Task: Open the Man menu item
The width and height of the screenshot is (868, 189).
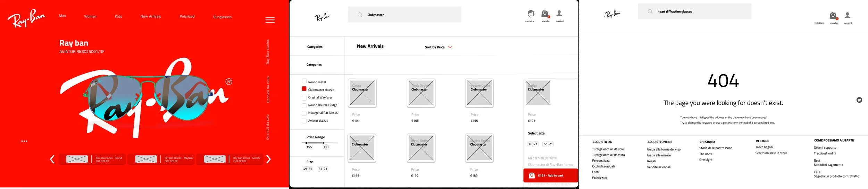Action: coord(62,16)
